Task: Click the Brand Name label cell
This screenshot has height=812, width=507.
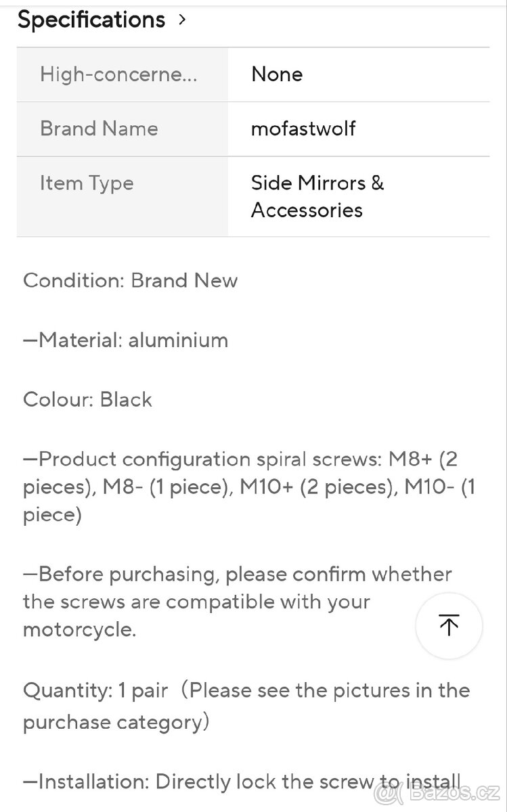Action: tap(99, 128)
